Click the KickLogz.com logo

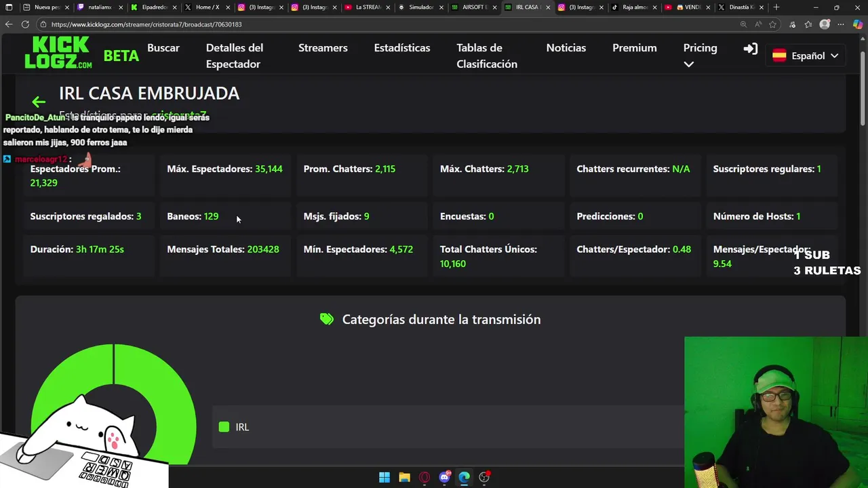coord(58,53)
